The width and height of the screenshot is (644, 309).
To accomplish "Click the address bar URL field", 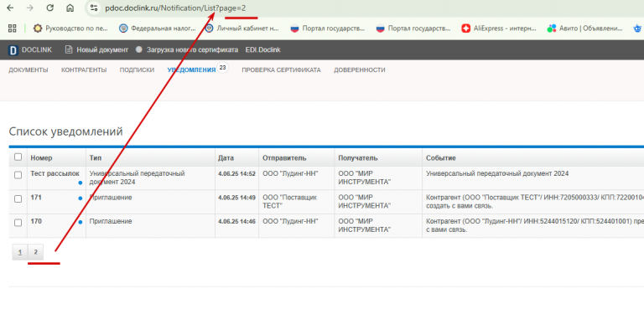I will pyautogui.click(x=175, y=8).
